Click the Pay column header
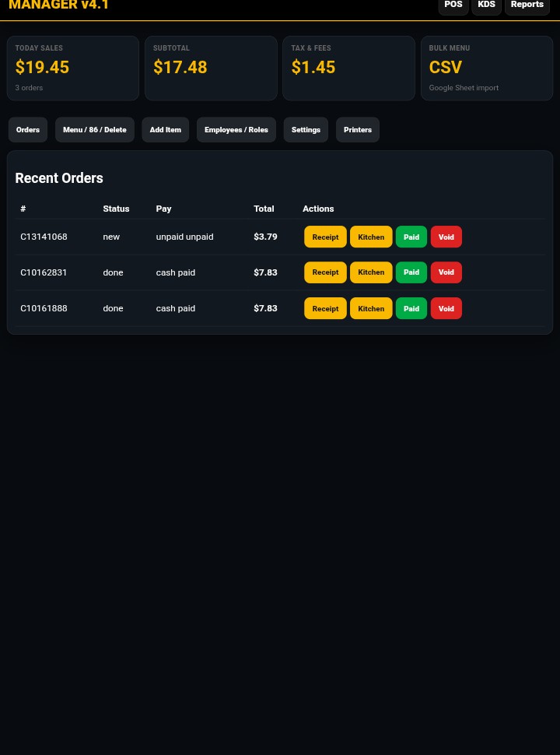 click(163, 209)
